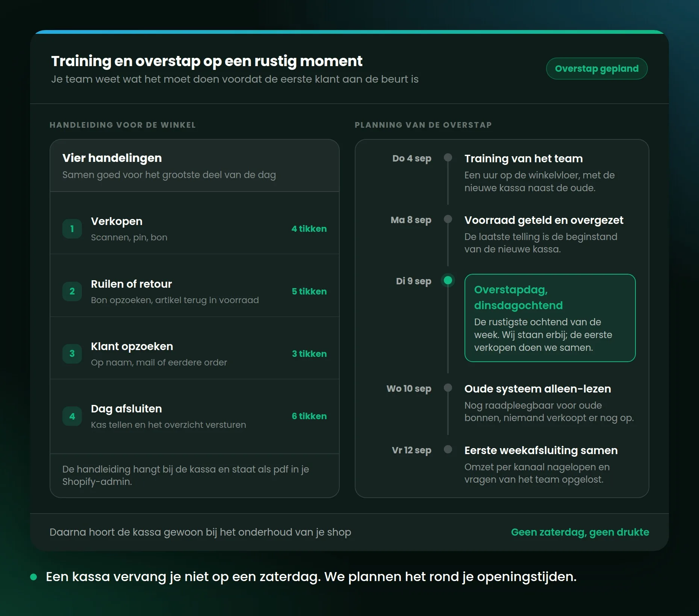The width and height of the screenshot is (699, 616).
Task: Select the Vr 12 sep timeline dot
Action: (448, 449)
